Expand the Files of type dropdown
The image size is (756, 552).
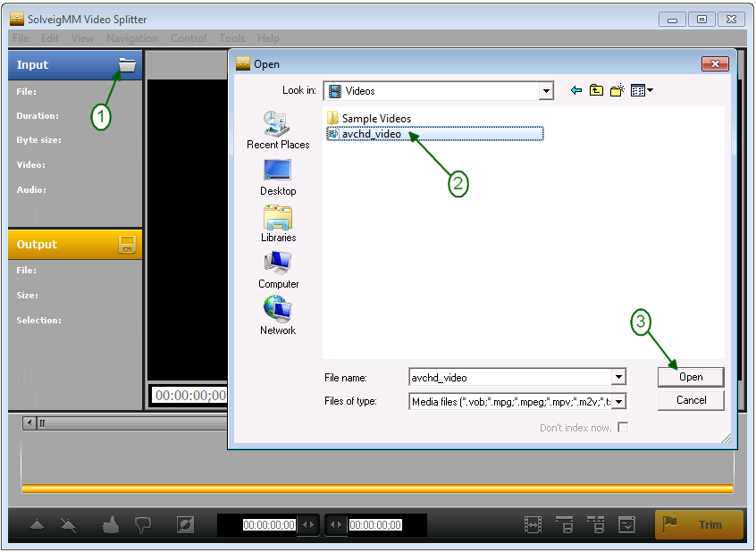pos(618,401)
